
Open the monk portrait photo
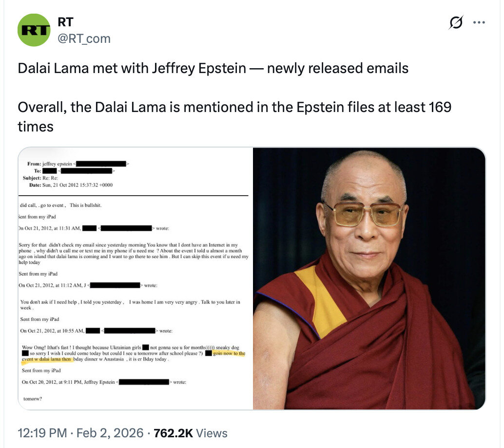(369, 279)
